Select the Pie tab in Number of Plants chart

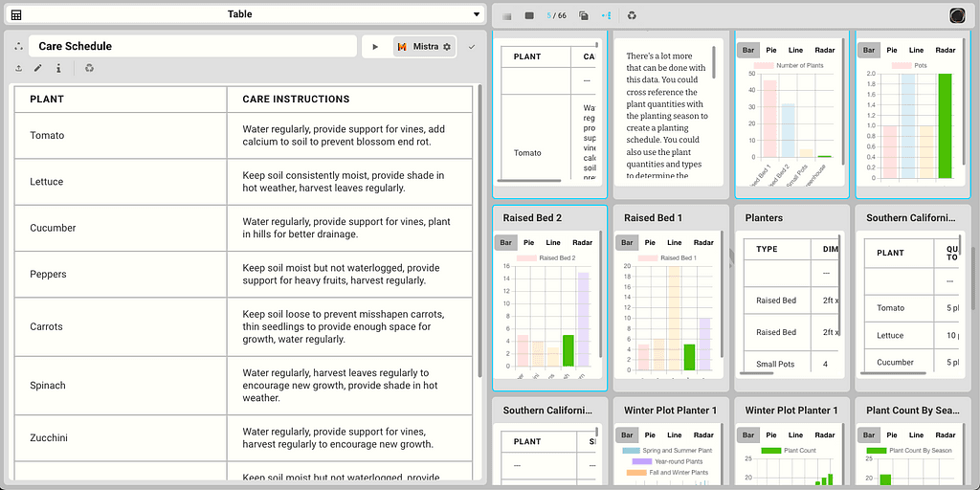771,50
